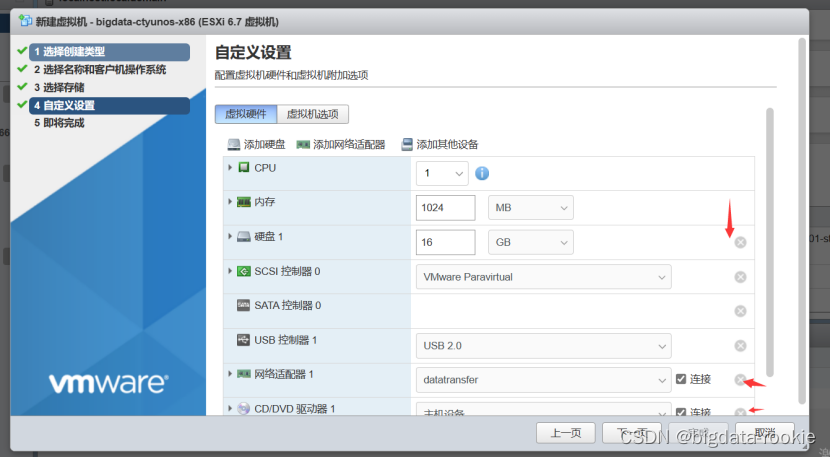Click the network adapter 1 icon
Viewport: 831px width, 457px height.
244,374
